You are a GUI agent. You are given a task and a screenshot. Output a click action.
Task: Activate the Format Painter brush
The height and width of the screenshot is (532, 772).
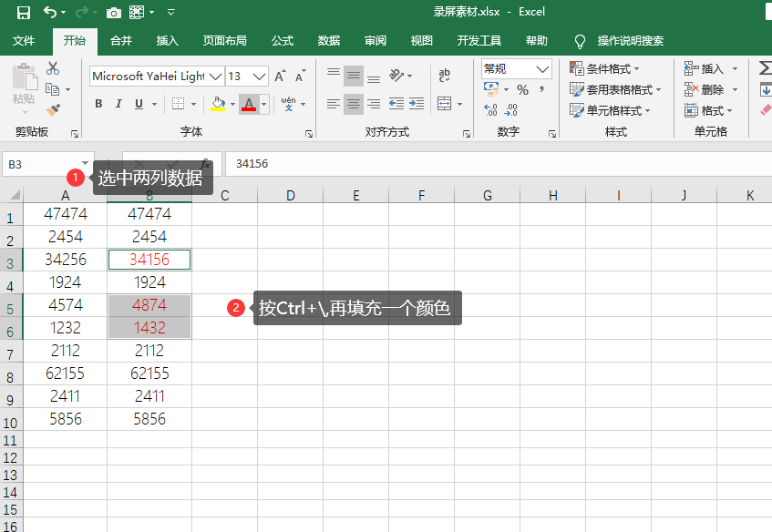coord(53,109)
